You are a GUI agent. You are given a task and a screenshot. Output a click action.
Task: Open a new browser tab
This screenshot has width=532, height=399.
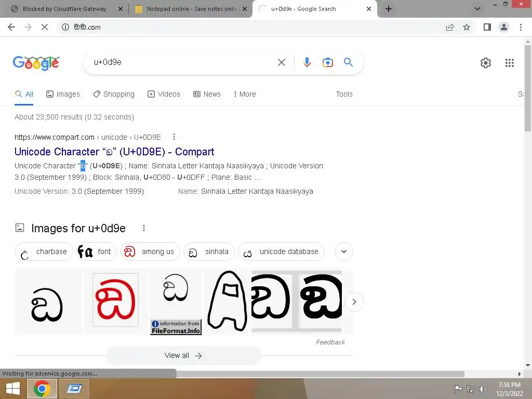389,9
